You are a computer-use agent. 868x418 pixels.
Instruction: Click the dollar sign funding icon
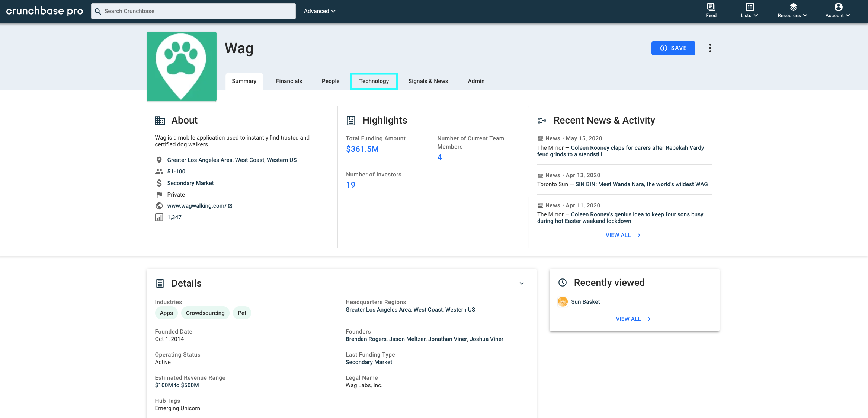tap(159, 183)
